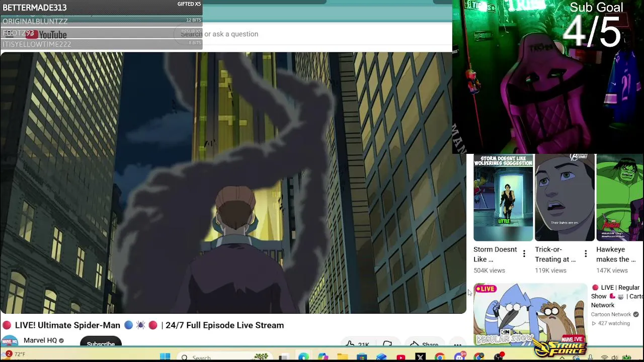Open options menu for 'Trick-or-Treating at' Short
644x362 pixels.
click(585, 254)
